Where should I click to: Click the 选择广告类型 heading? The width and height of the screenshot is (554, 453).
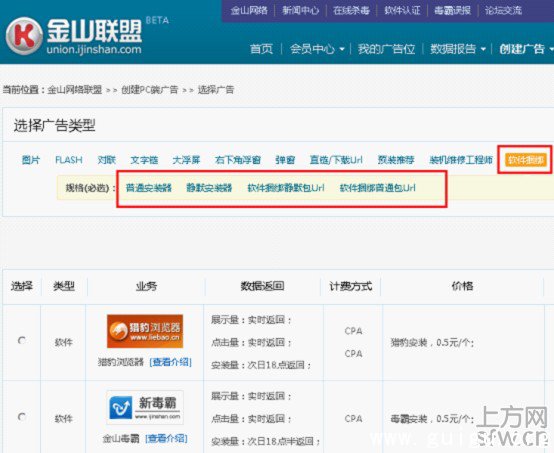(x=54, y=125)
